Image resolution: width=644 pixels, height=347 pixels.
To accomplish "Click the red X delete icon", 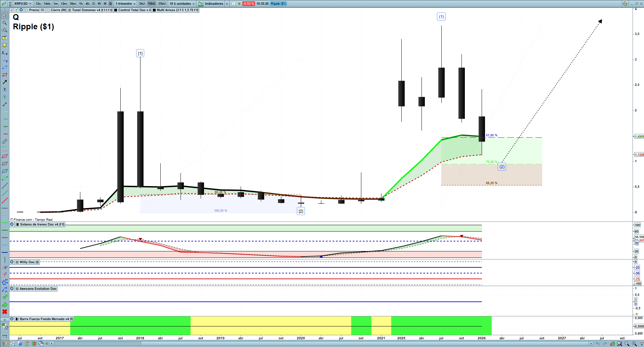I will 5,312.
